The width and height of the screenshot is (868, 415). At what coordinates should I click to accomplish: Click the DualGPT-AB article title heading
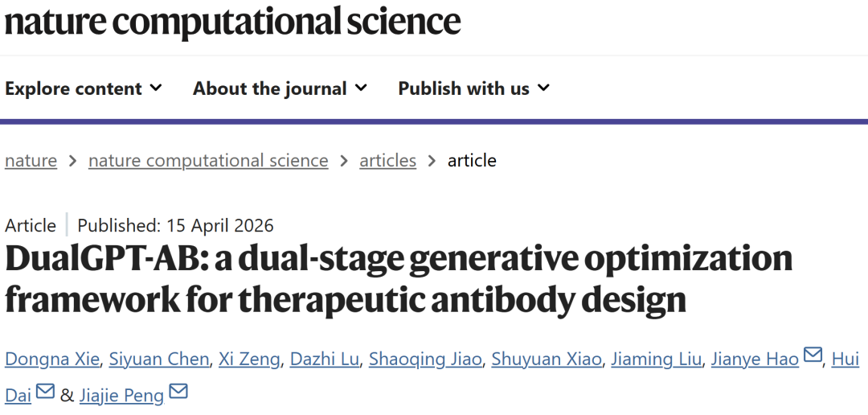click(399, 278)
